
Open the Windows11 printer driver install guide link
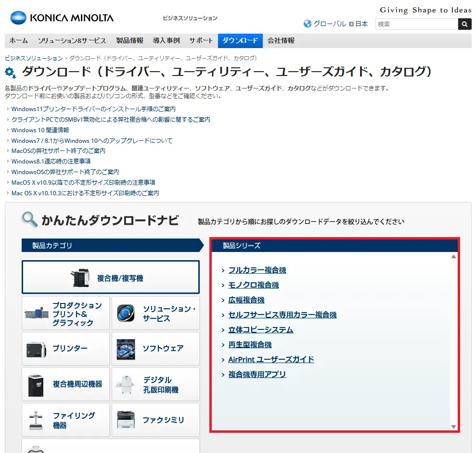(x=93, y=109)
